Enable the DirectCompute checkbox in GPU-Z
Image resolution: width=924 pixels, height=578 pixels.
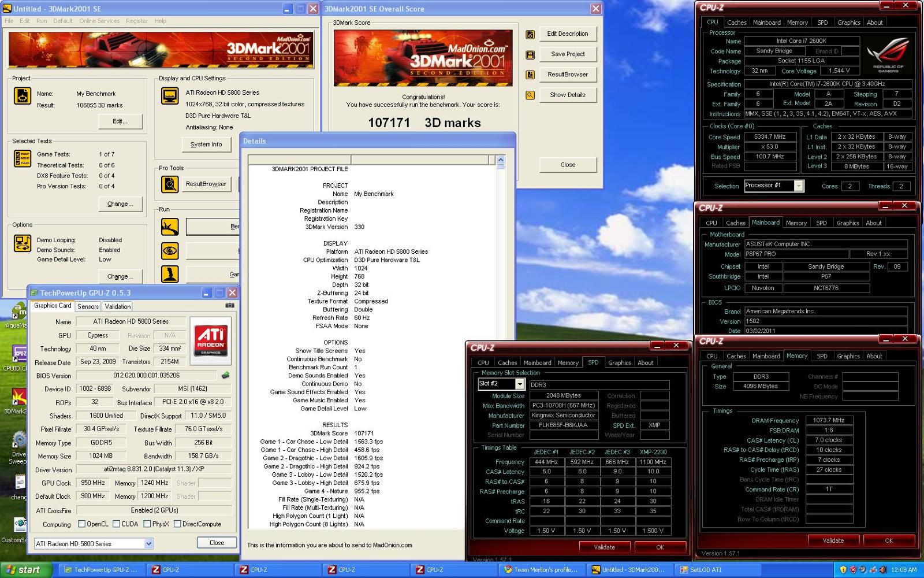coord(177,524)
